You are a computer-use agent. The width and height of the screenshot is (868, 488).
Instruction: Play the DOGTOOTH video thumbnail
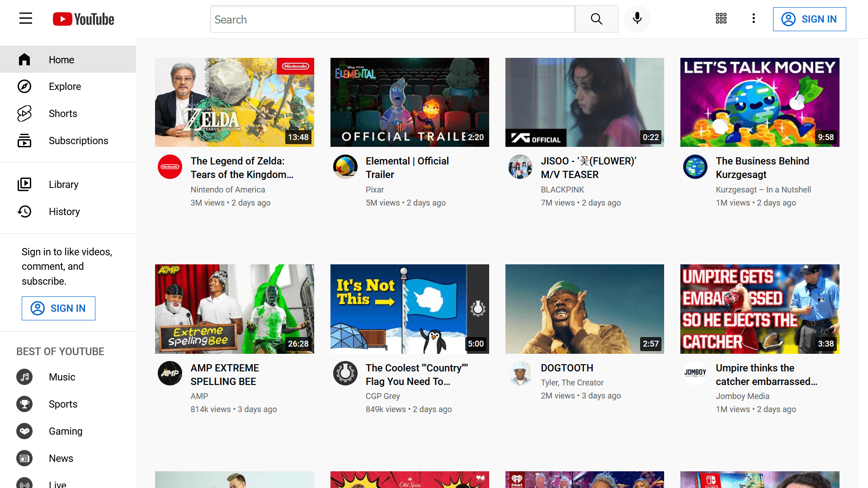pos(585,309)
